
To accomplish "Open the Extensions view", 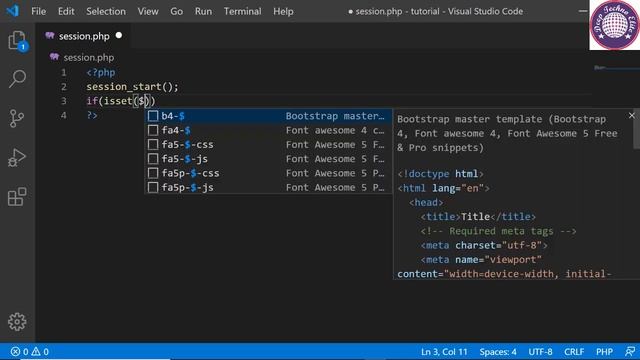I will [x=17, y=197].
